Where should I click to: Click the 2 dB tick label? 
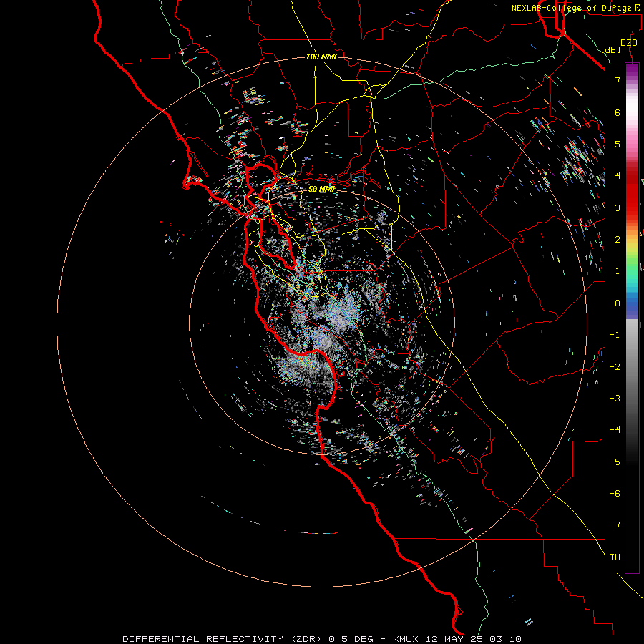coord(618,240)
